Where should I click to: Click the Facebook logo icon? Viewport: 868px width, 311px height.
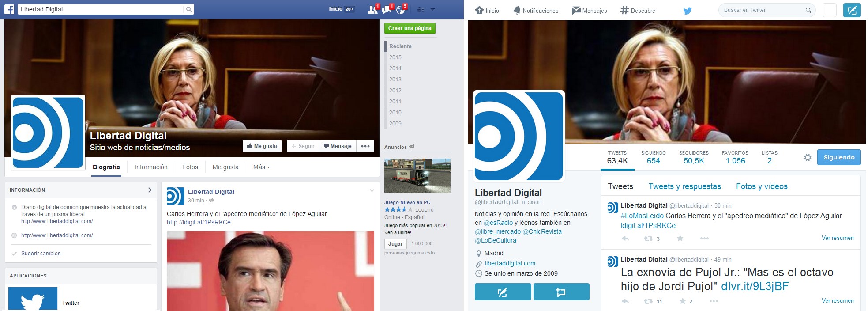[x=9, y=9]
